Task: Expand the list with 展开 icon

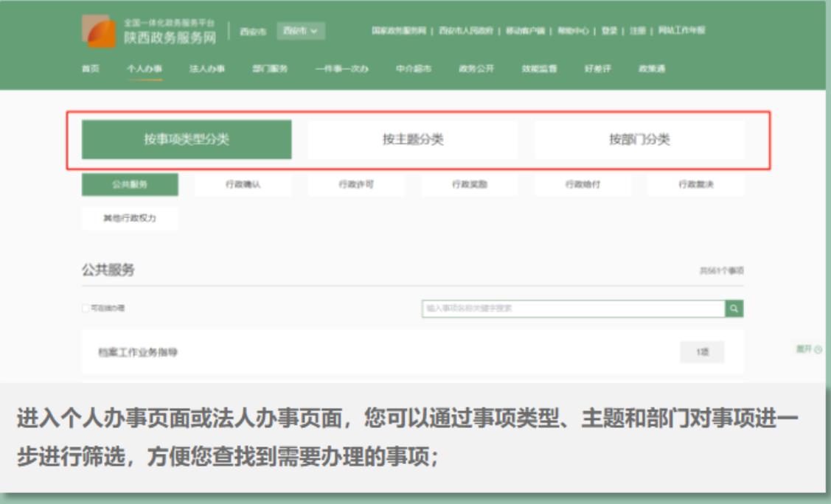Action: 808,349
